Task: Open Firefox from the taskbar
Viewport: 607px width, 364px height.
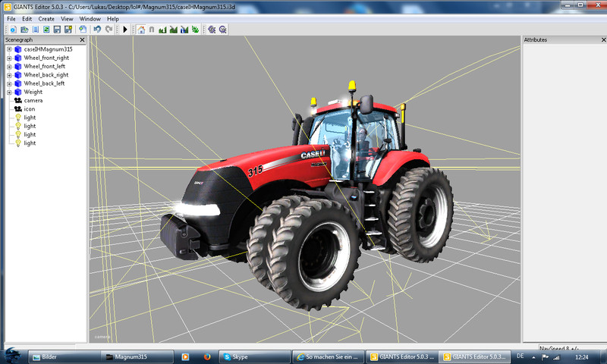Action: coord(207,356)
